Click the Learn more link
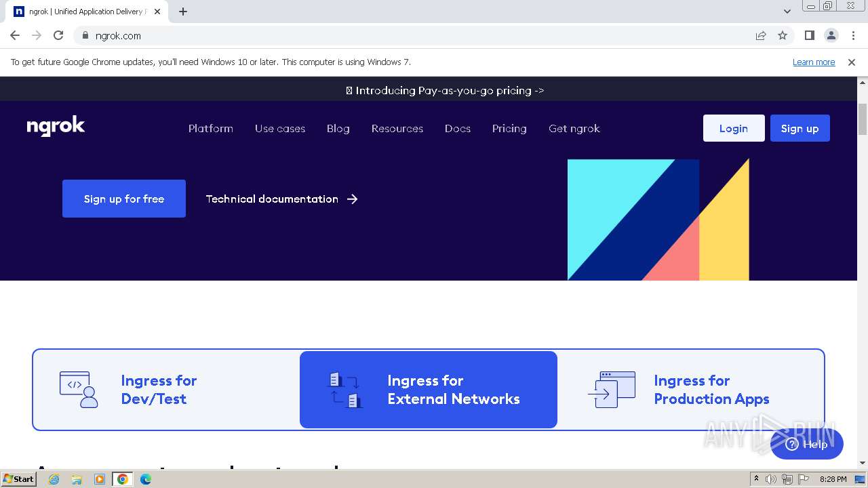The height and width of the screenshot is (488, 868). (x=814, y=62)
